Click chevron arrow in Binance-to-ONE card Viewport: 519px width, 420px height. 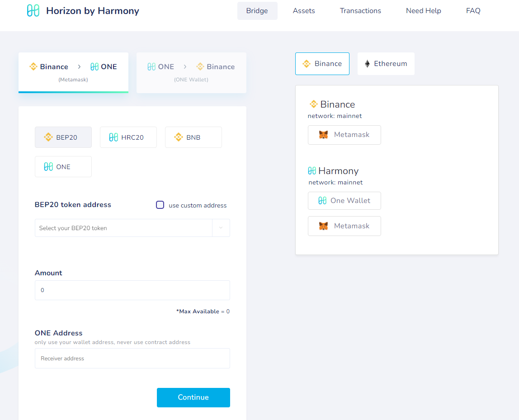[x=79, y=66]
